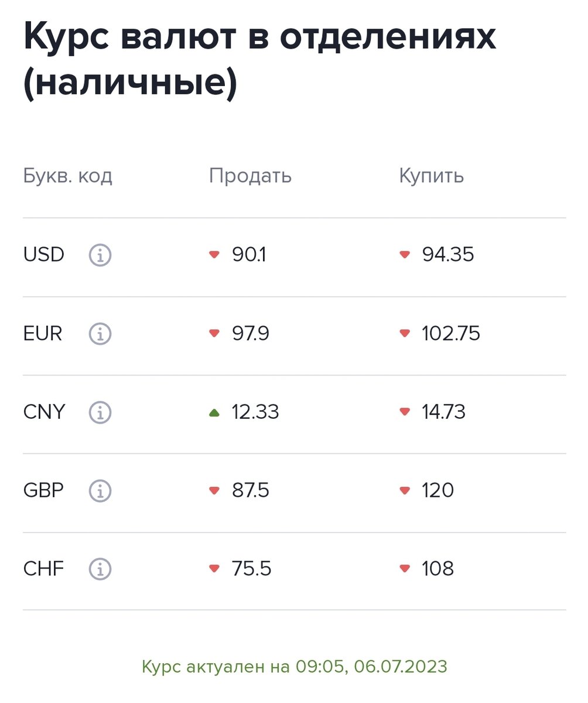
Task: Select the "Купить" column header
Action: click(432, 176)
